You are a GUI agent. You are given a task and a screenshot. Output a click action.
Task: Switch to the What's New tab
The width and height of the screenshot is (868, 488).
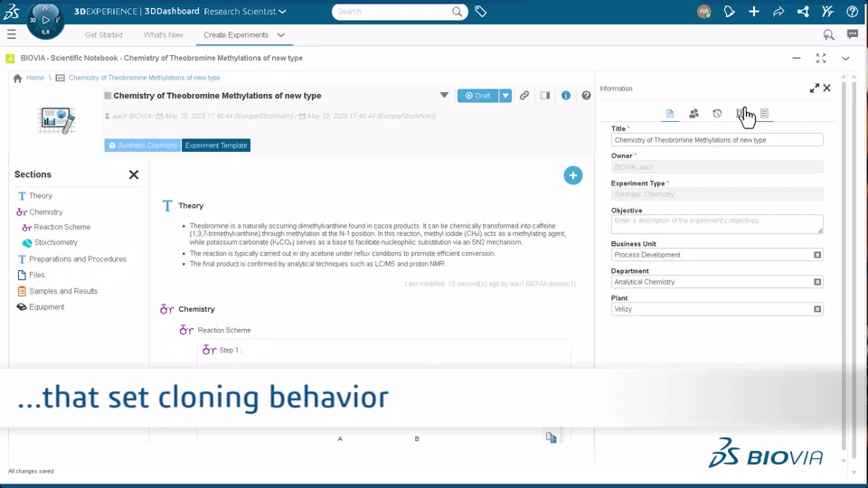(163, 35)
